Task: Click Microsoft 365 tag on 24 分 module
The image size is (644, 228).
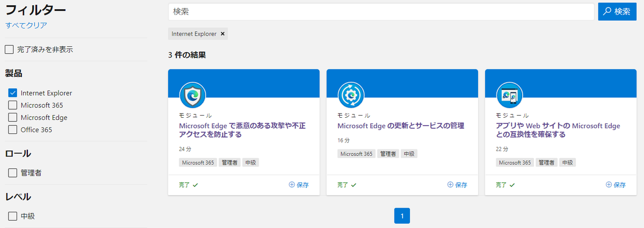Action: point(197,162)
